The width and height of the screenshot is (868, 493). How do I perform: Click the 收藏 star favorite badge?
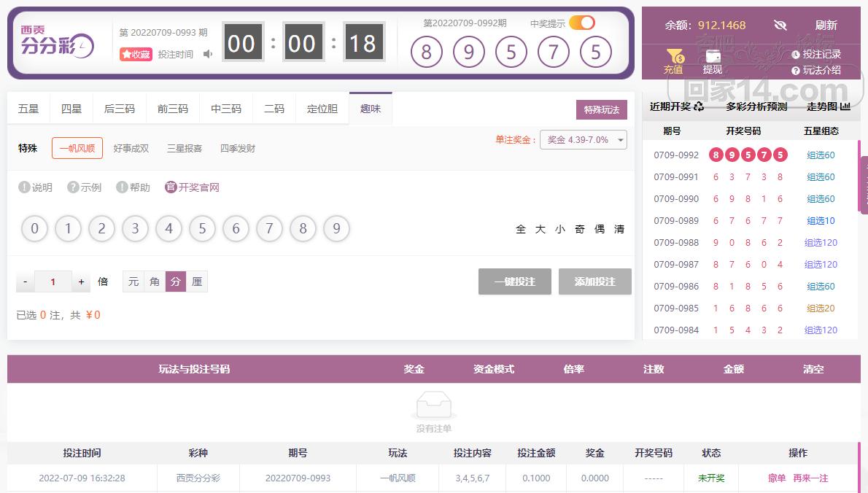tap(136, 54)
